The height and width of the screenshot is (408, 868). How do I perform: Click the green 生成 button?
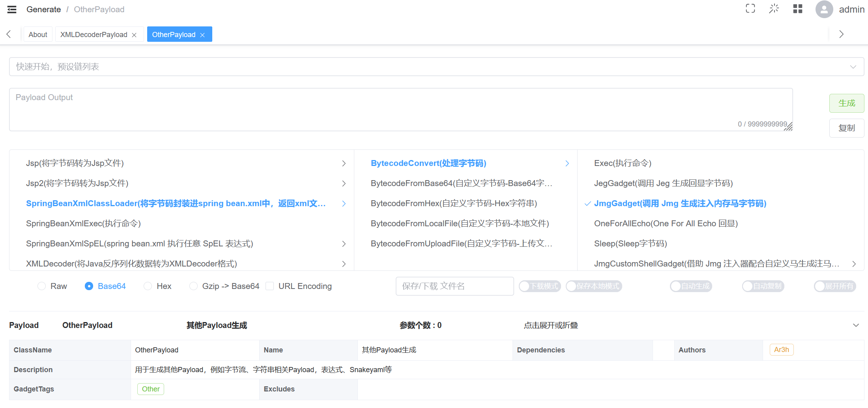[x=846, y=103]
